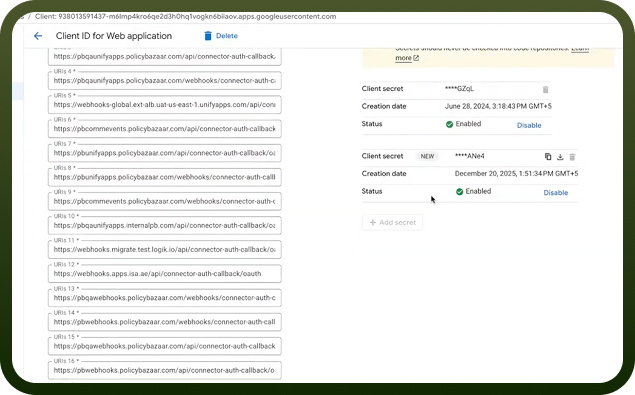Click the URIs 5 webhooks-global input field
635x395 pixels.
pyautogui.click(x=164, y=105)
